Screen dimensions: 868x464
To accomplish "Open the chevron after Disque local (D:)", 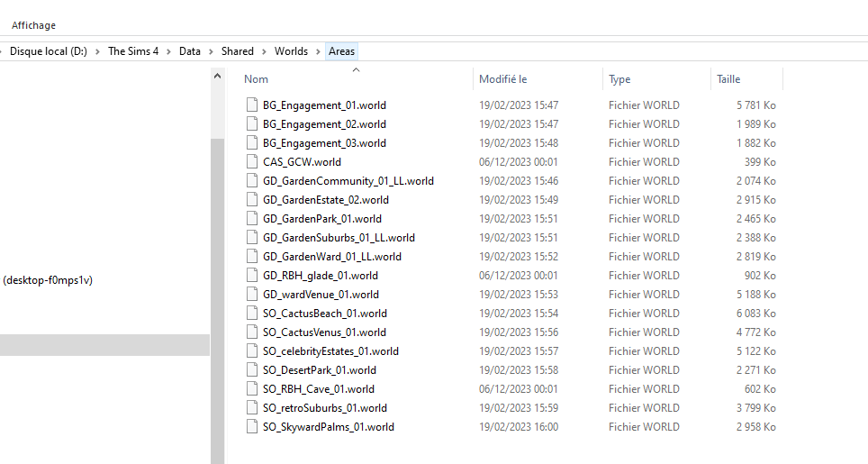I will [99, 52].
